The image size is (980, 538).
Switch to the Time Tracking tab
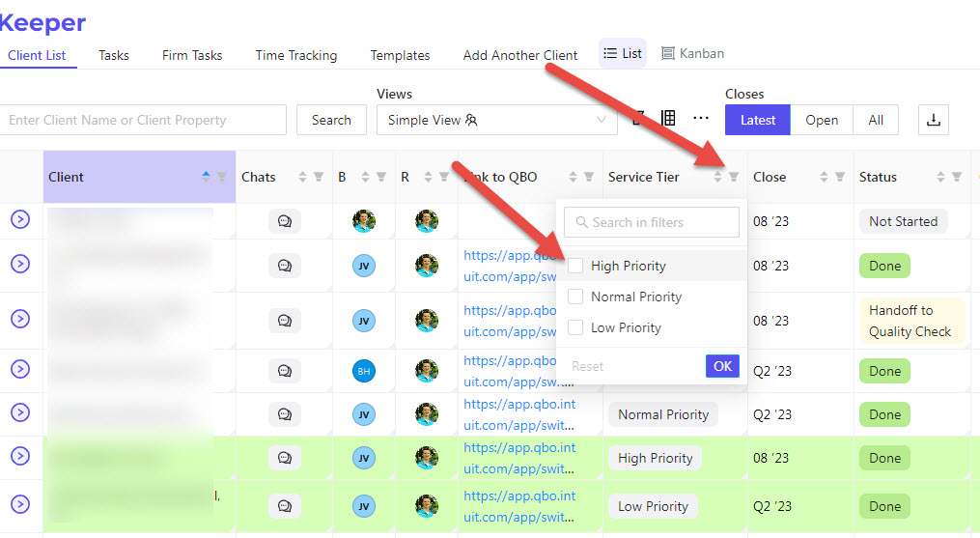coord(296,55)
